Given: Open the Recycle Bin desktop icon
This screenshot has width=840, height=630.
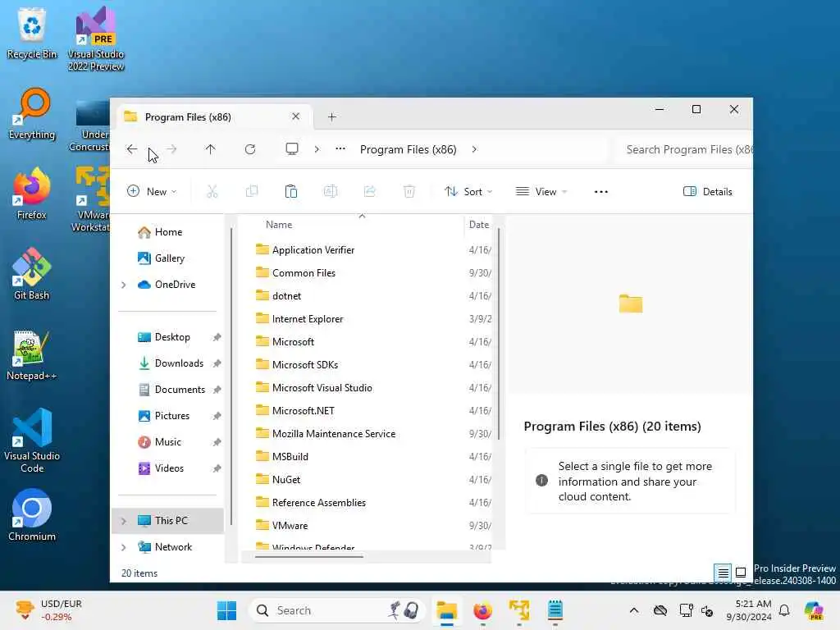Looking at the screenshot, I should pos(32,34).
